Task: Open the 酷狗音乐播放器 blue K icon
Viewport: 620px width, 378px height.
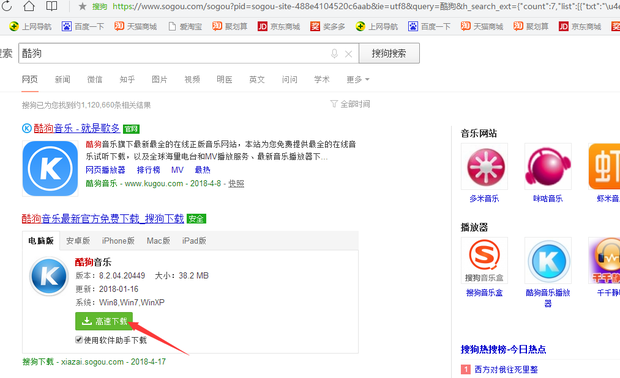Action: 548,260
